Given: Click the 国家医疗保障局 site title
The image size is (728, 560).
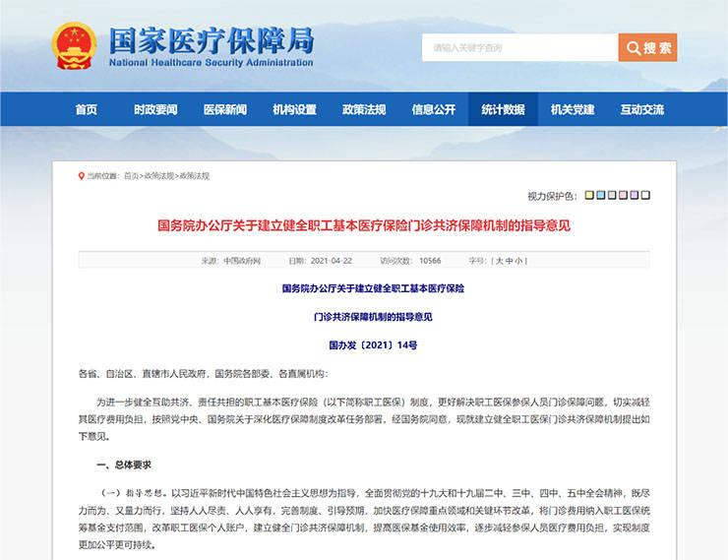Looking at the screenshot, I should tap(212, 40).
